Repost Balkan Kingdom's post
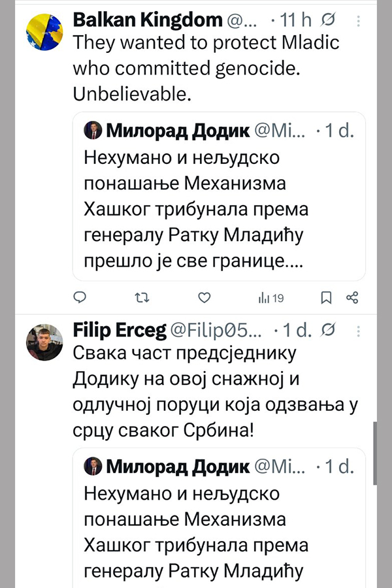This screenshot has width=392, height=588. (140, 298)
